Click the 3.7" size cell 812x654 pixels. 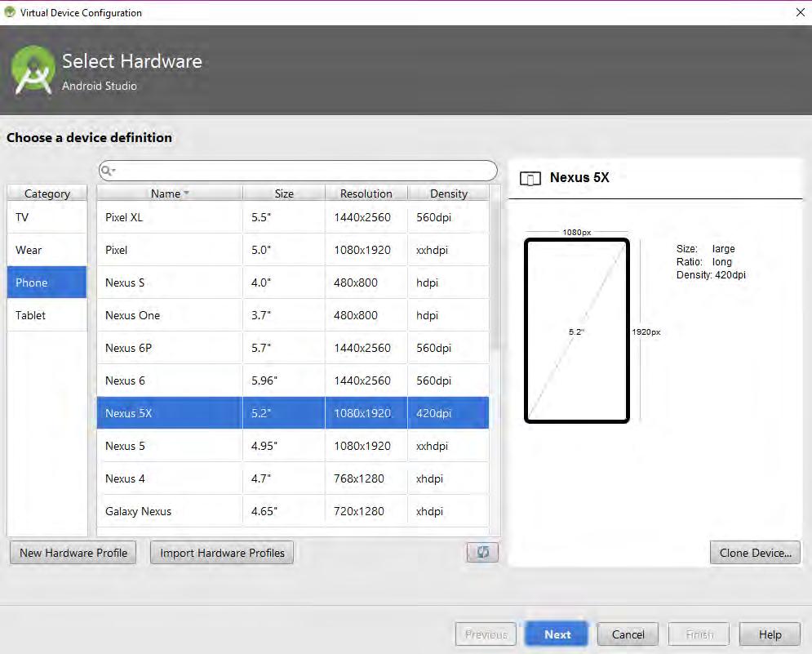pyautogui.click(x=284, y=315)
